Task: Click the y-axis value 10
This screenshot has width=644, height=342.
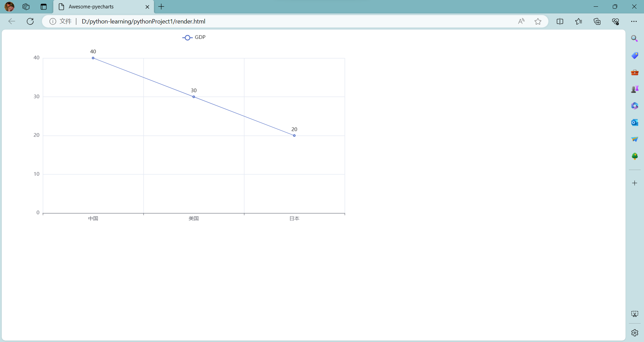Action: click(37, 174)
